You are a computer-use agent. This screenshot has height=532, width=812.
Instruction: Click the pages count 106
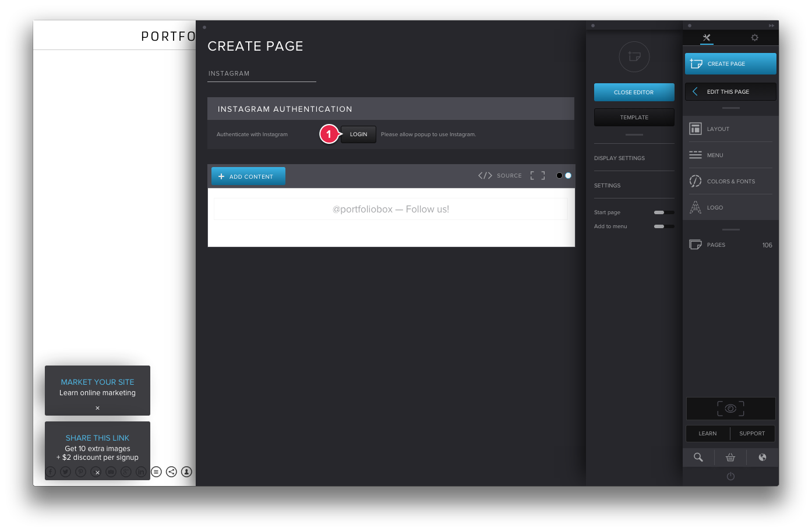(x=767, y=245)
